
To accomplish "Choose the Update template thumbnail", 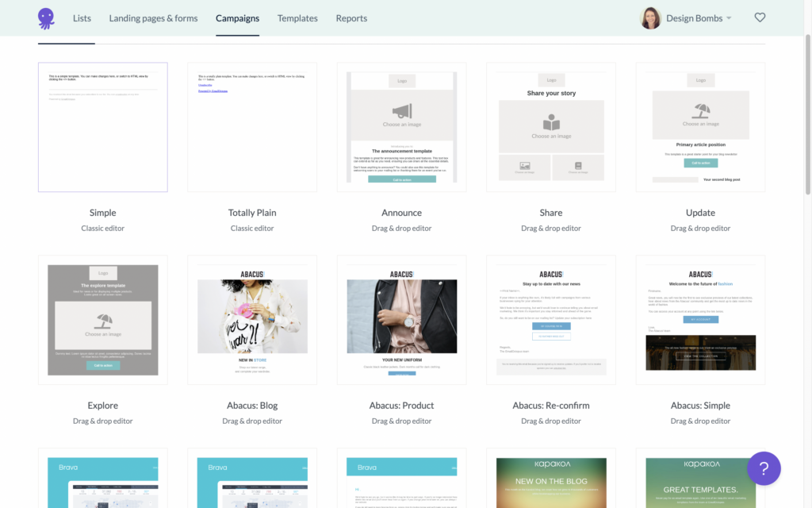I will pyautogui.click(x=701, y=127).
